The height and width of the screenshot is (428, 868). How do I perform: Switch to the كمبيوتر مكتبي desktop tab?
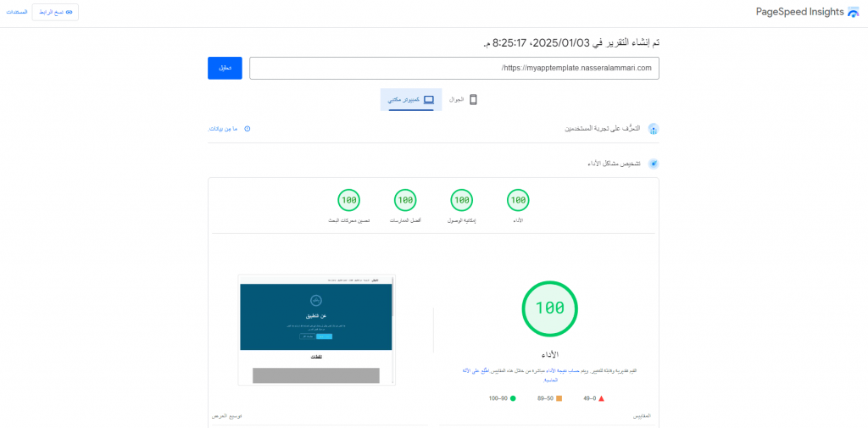(x=411, y=100)
